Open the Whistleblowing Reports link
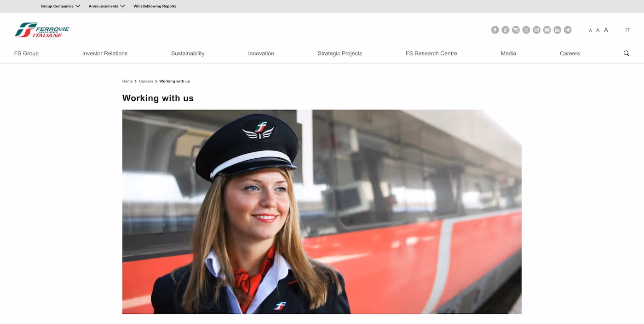Viewport: 644px width, 324px height. [x=155, y=6]
